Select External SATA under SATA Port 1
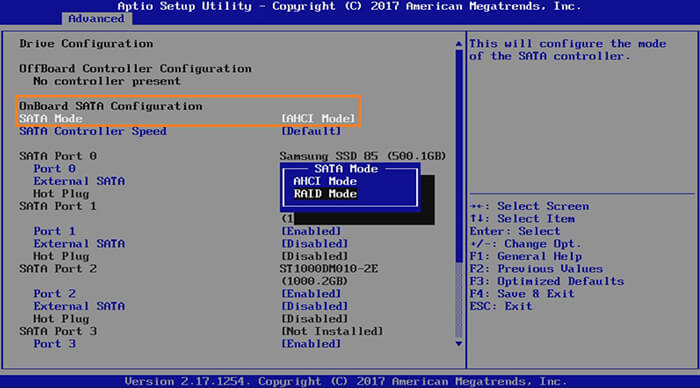Screen dimensions: 700x388 click(79, 244)
